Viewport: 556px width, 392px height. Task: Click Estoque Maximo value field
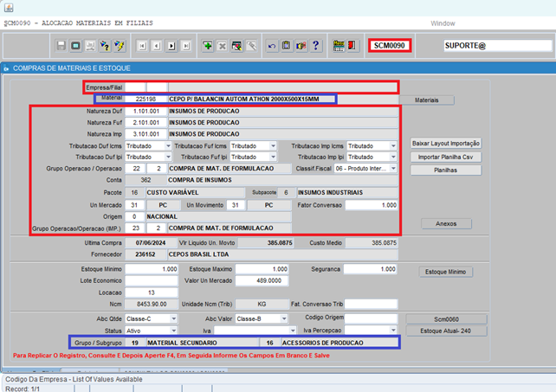pos(262,269)
